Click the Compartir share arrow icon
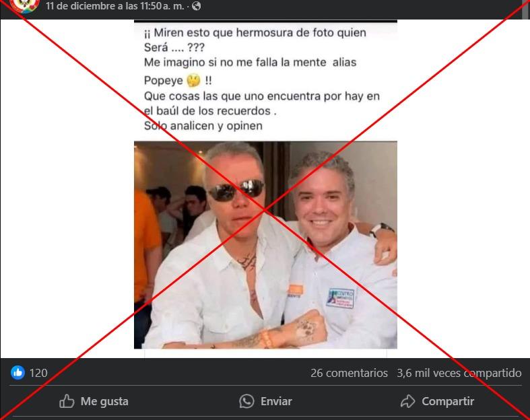Viewport: 530px width, 420px height. 407,401
